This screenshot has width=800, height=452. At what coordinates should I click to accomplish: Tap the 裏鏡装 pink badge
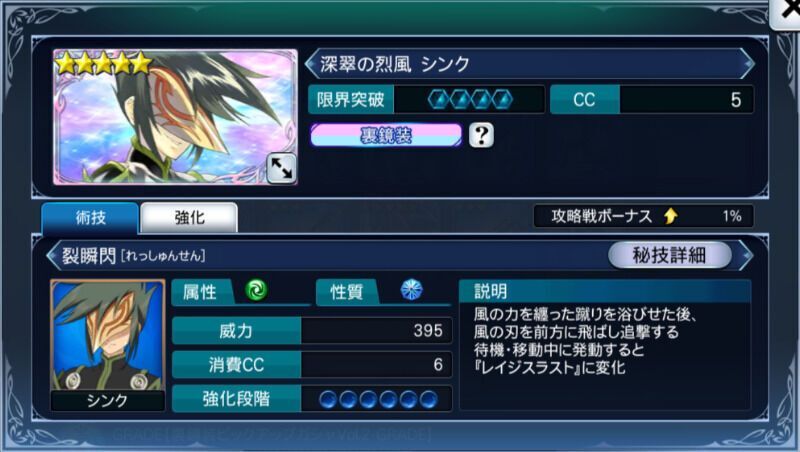coord(386,135)
